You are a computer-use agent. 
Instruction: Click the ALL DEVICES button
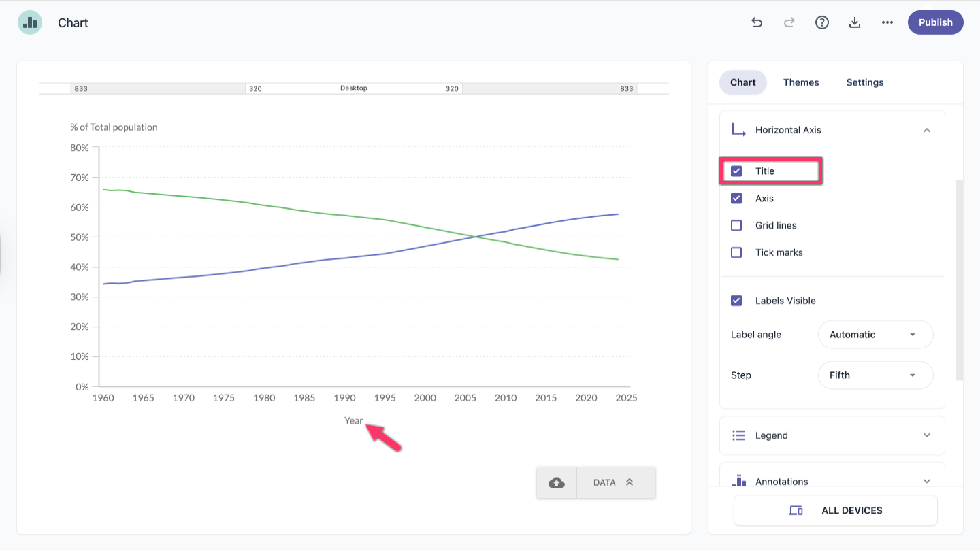[836, 510]
